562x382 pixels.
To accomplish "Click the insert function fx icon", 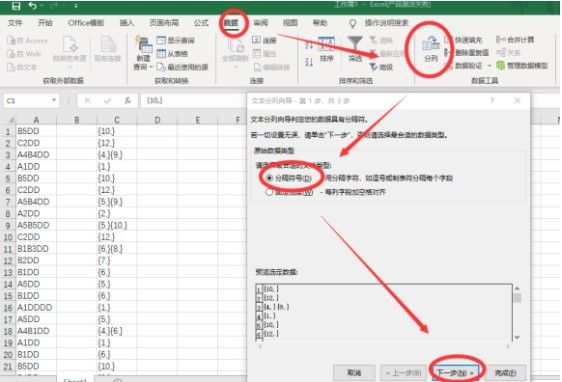I will pos(128,101).
